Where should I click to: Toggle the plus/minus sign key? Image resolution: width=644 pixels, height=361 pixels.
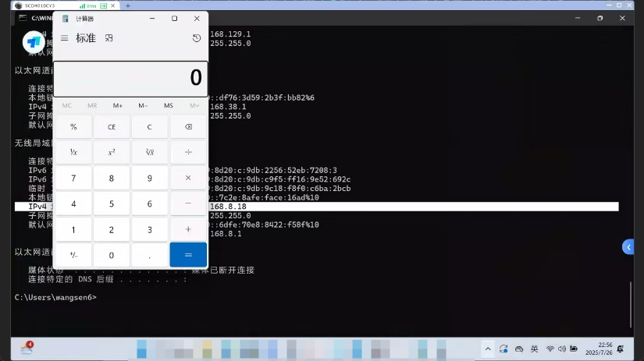click(x=73, y=254)
